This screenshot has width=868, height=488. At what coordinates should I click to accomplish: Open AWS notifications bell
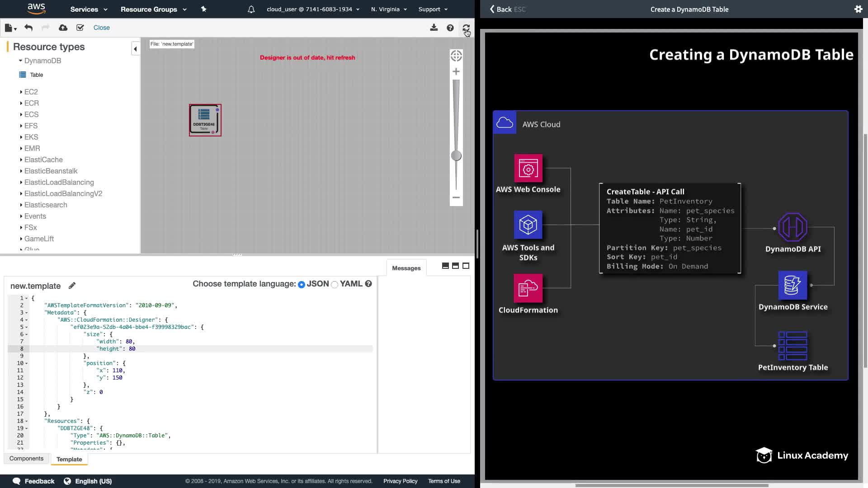(x=251, y=9)
